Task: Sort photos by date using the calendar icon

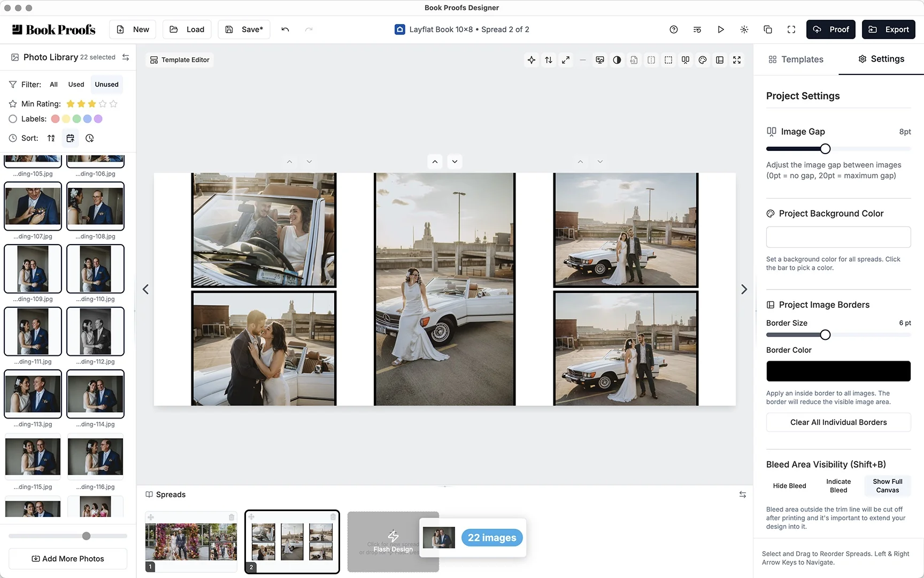Action: (70, 138)
